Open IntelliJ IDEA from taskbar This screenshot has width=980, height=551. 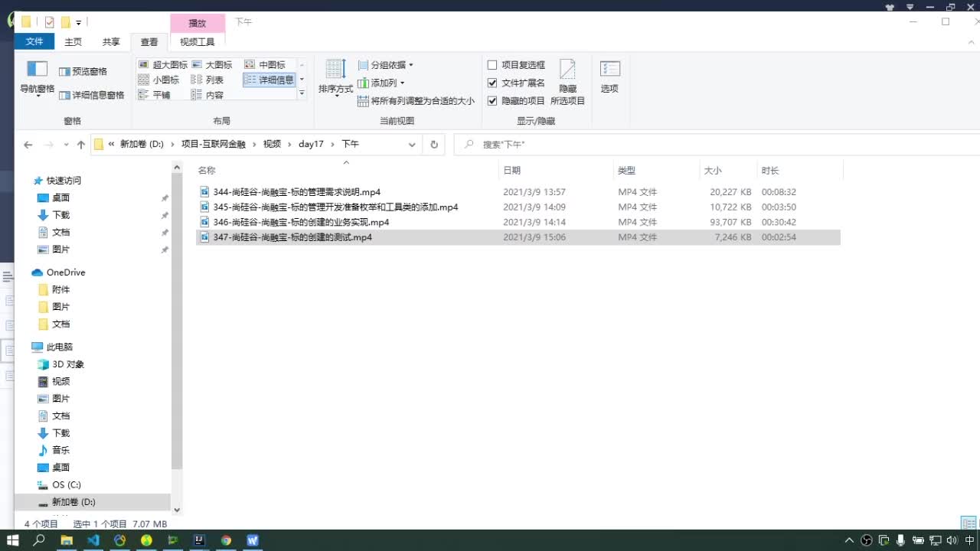pos(199,540)
